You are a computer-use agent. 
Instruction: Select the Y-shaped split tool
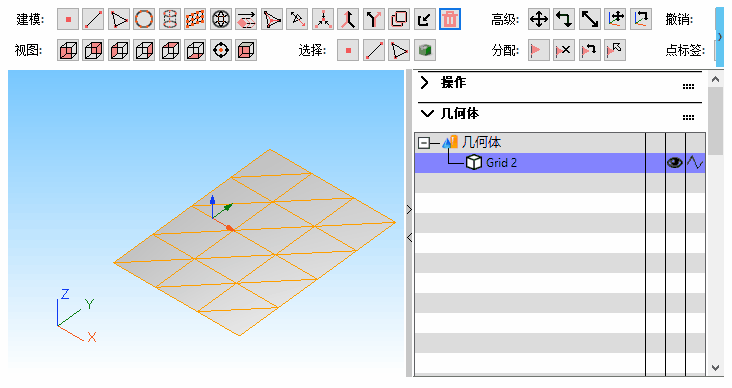[x=373, y=20]
